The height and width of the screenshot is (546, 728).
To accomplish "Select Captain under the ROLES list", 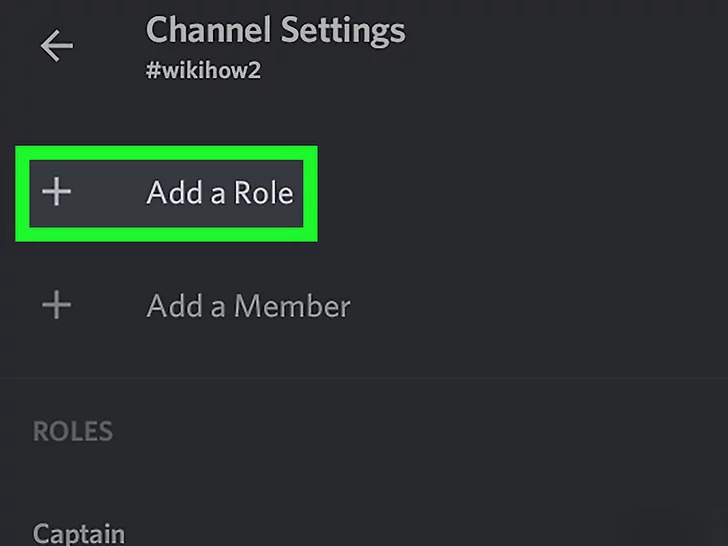I will [79, 531].
